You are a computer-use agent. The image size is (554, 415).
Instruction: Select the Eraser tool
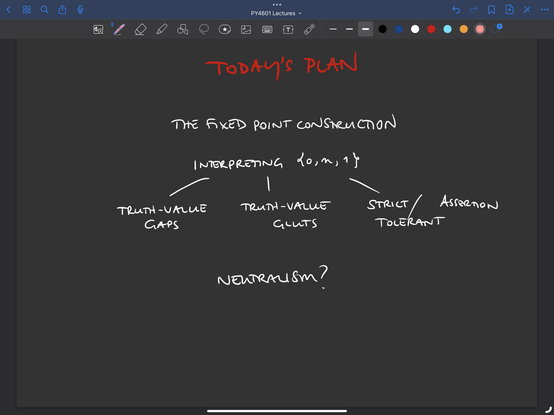pyautogui.click(x=140, y=29)
